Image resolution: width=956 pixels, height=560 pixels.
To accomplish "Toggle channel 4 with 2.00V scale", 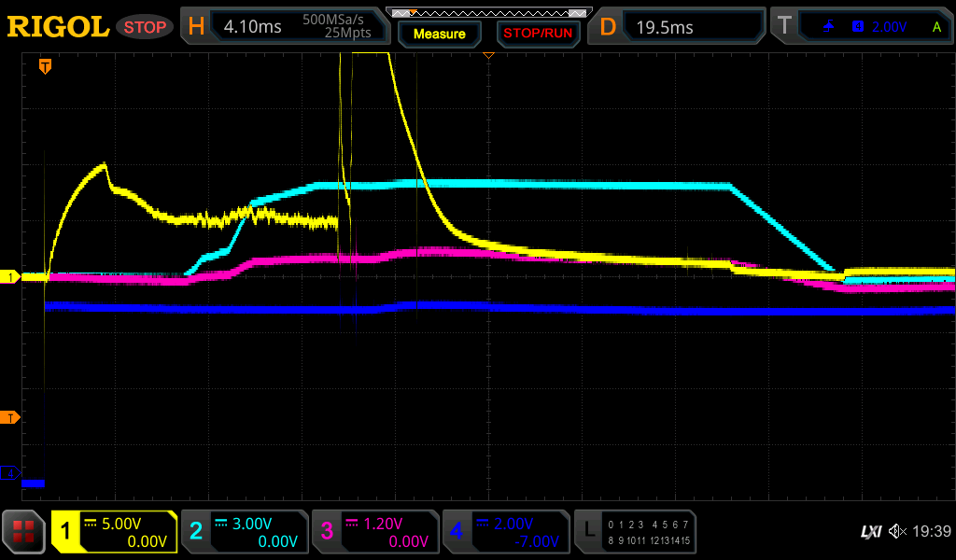I will (505, 532).
